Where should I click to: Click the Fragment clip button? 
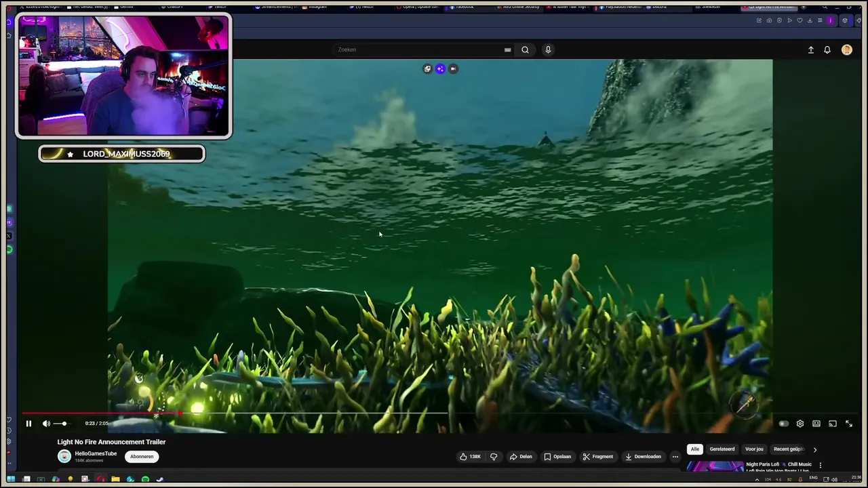point(598,456)
